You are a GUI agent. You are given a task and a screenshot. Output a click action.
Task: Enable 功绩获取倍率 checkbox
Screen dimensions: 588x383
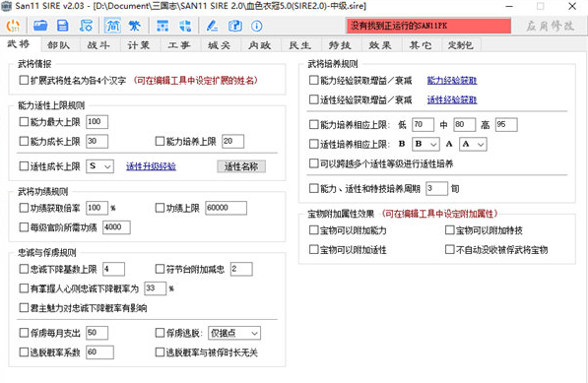(x=24, y=208)
